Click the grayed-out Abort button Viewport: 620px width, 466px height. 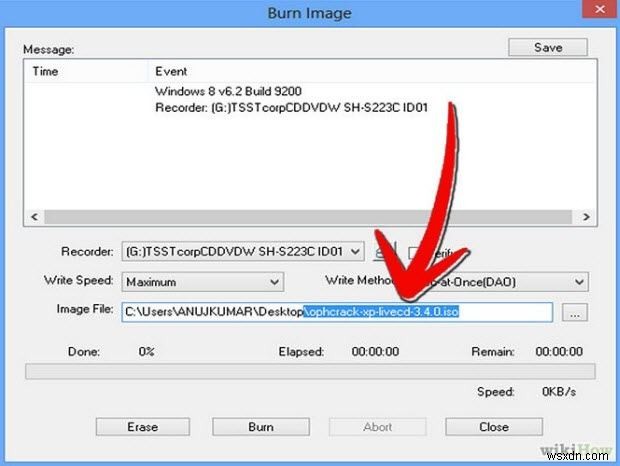click(378, 427)
